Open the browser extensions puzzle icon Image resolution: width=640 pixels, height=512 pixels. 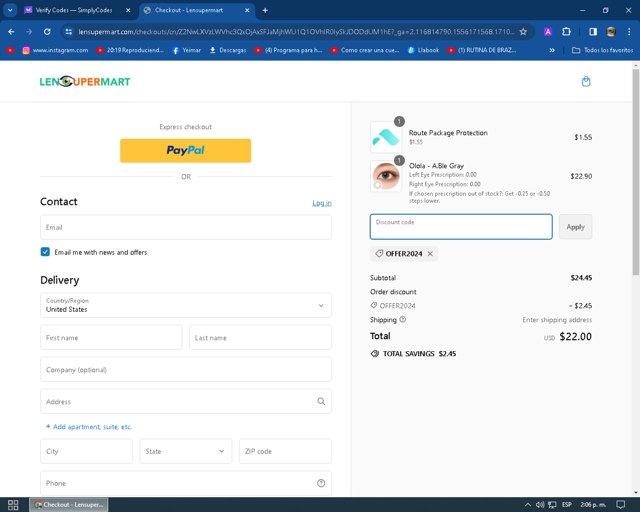[567, 31]
